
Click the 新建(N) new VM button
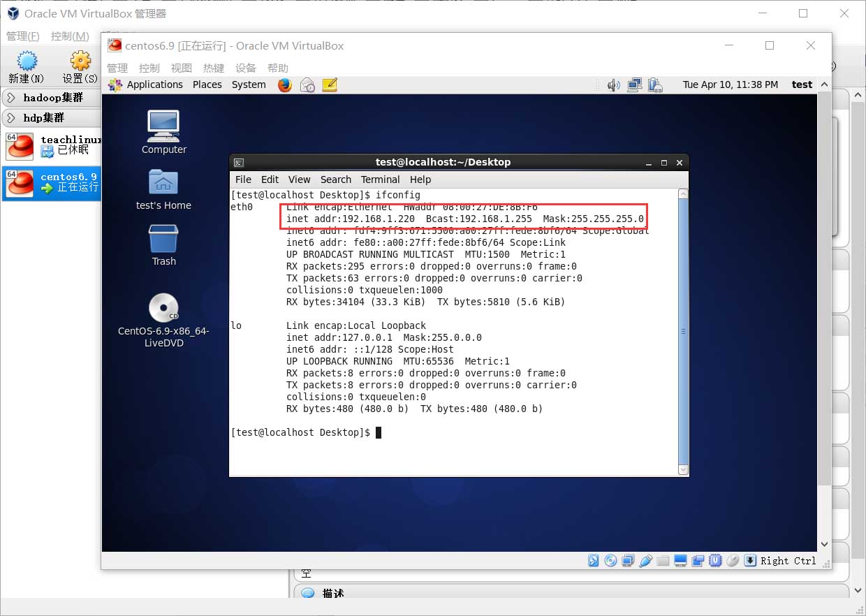click(27, 68)
